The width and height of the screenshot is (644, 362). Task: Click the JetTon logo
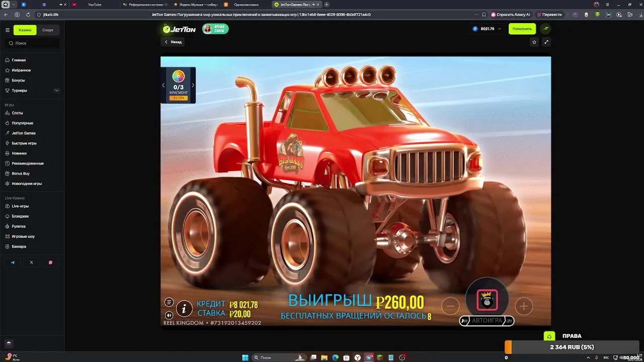[x=179, y=29]
